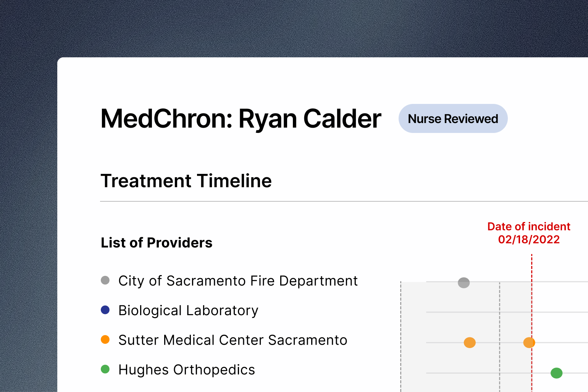Click green legend dot beside Hughes Orthopedics
The image size is (588, 392).
[x=105, y=369]
